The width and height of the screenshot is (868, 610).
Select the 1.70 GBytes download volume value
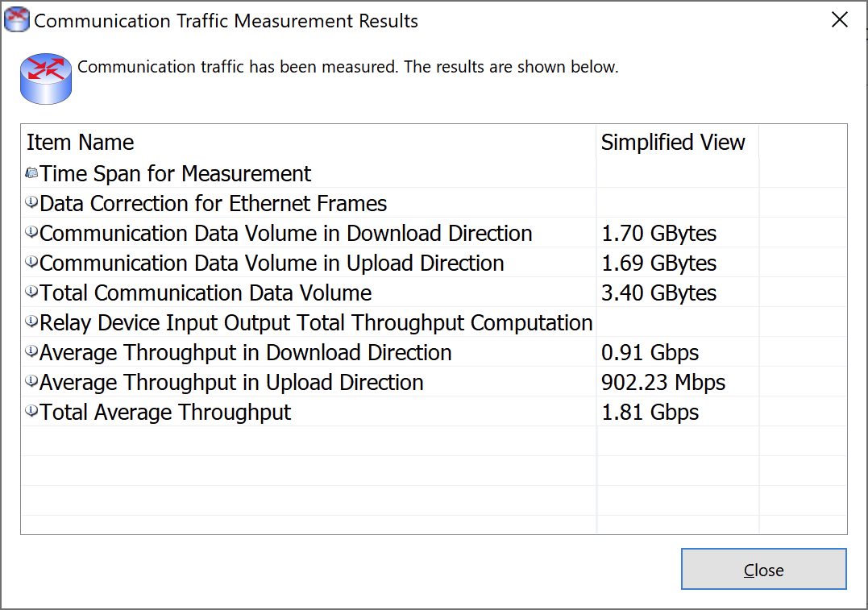[x=658, y=233]
